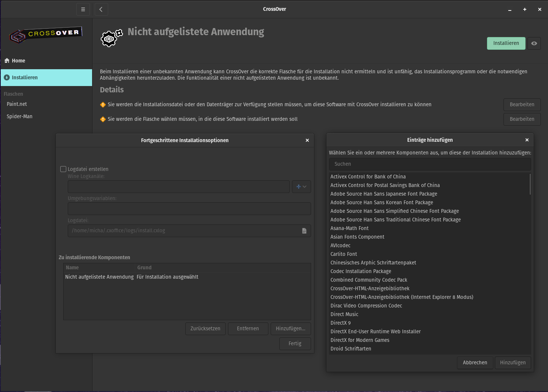Open Home in the sidebar
Image resolution: width=548 pixels, height=392 pixels.
(x=46, y=61)
